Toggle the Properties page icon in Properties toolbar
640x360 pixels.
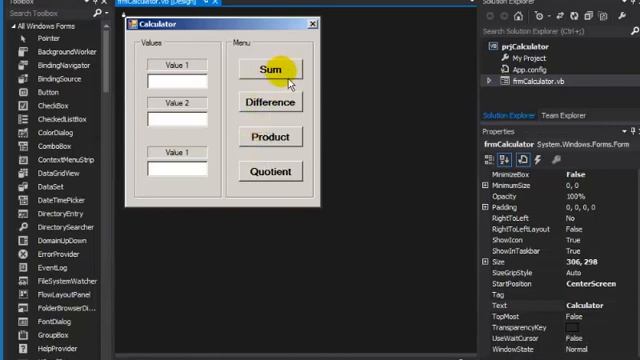[522, 160]
